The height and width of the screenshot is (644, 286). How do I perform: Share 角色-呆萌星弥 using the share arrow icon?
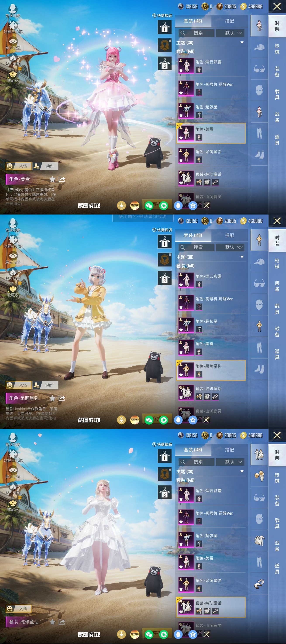(x=61, y=398)
